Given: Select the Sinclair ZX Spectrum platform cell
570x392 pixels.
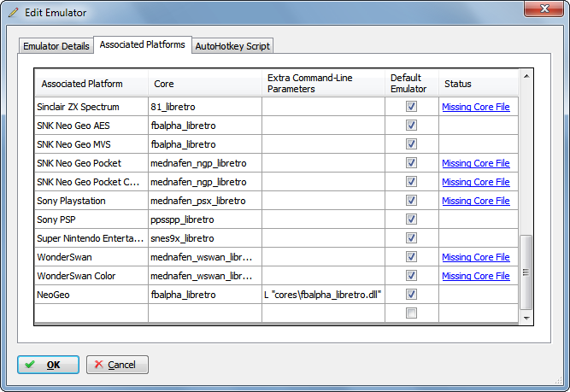Looking at the screenshot, I should [x=91, y=107].
